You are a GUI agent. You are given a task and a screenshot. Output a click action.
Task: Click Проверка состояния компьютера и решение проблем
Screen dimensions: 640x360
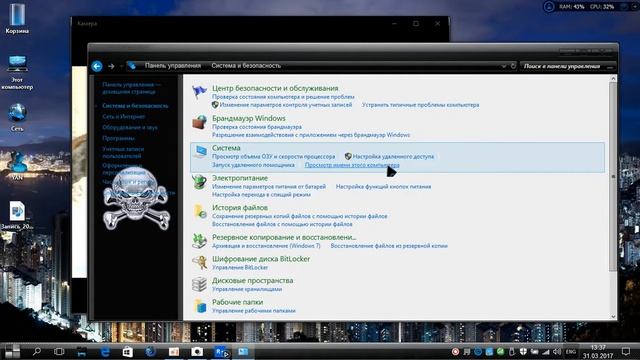283,97
